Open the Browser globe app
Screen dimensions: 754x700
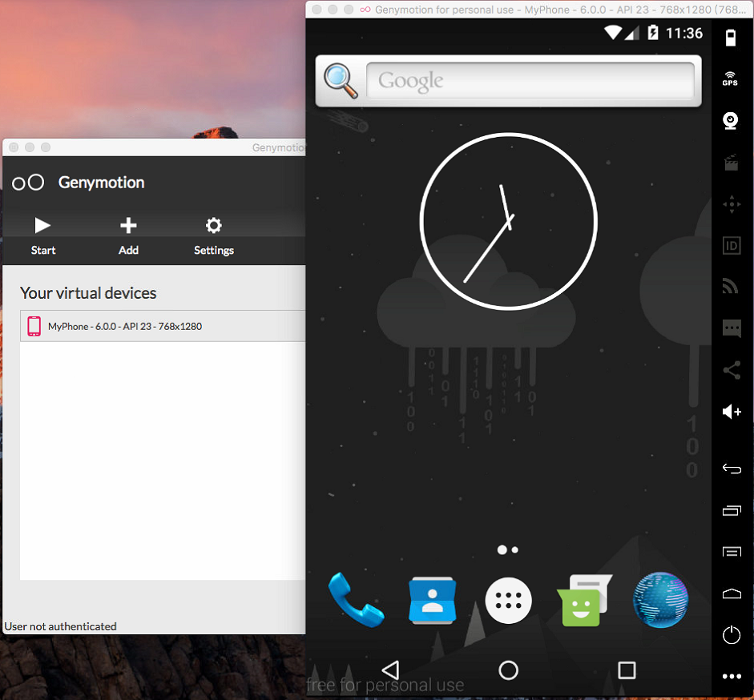pyautogui.click(x=661, y=600)
